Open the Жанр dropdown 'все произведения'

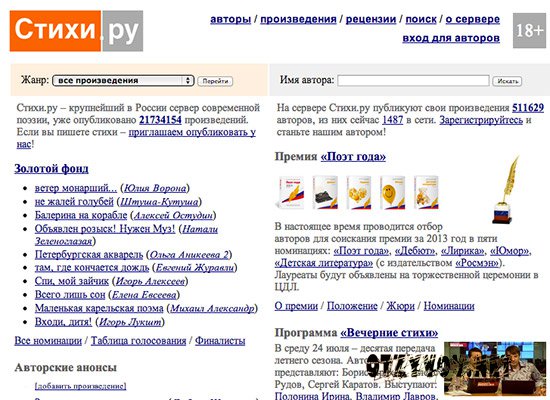(123, 81)
